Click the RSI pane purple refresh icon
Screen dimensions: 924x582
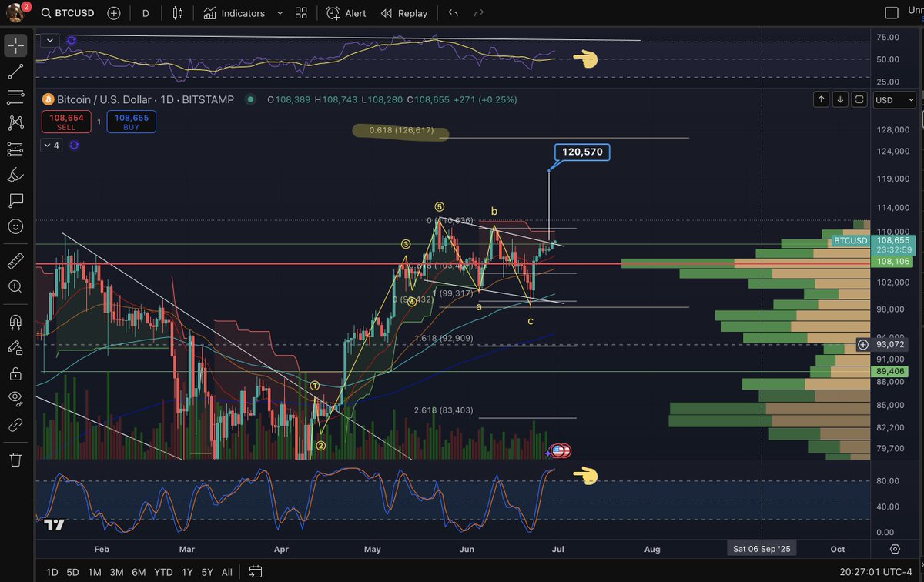point(71,40)
